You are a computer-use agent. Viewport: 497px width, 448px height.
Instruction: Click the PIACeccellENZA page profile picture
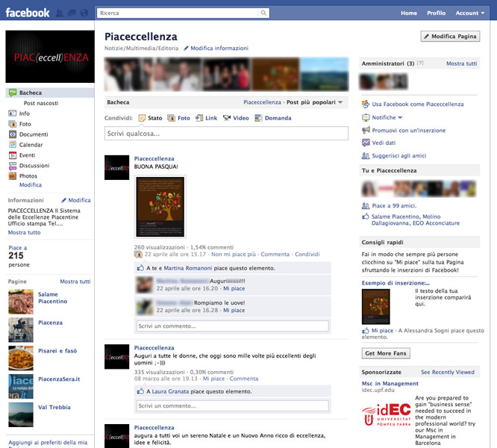click(50, 57)
